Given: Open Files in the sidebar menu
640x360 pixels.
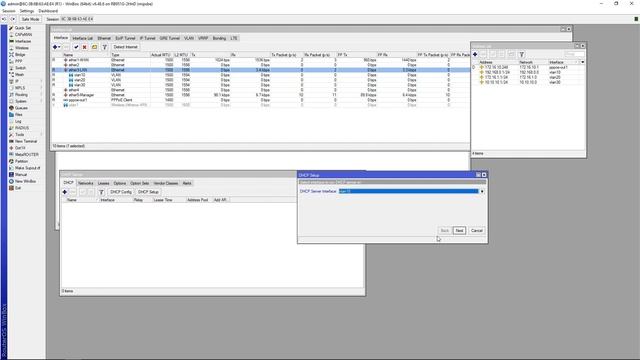Looking at the screenshot, I should tap(19, 115).
